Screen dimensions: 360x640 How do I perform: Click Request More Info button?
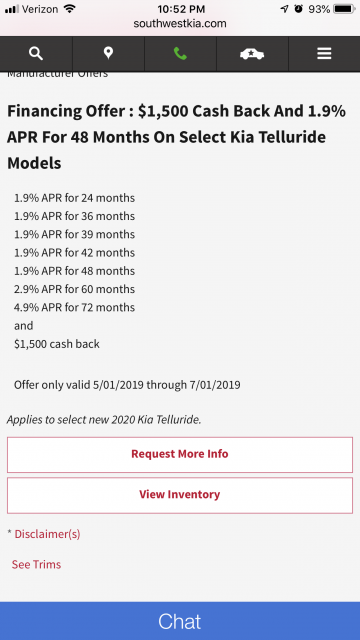(180, 454)
